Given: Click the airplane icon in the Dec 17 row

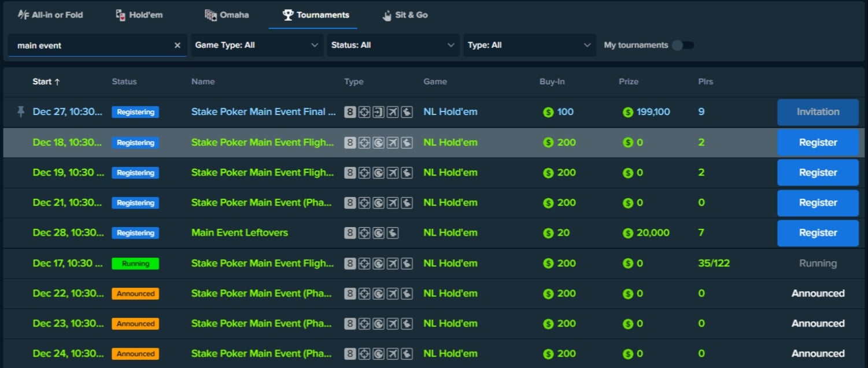Looking at the screenshot, I should point(393,263).
